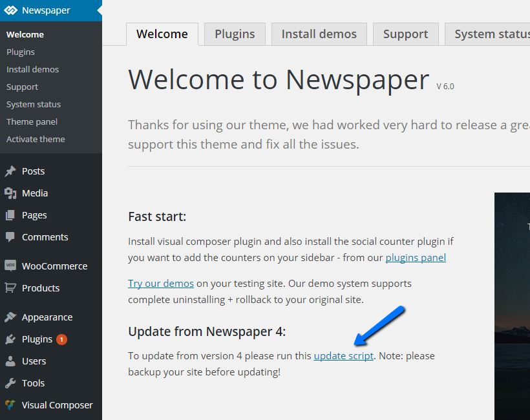
Task: Click the orange plugin update badge
Action: [61, 339]
